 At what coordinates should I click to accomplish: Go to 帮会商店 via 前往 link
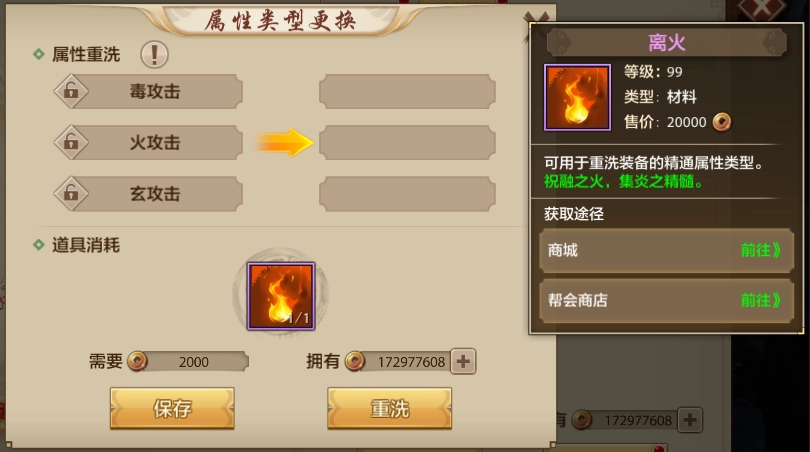click(760, 300)
